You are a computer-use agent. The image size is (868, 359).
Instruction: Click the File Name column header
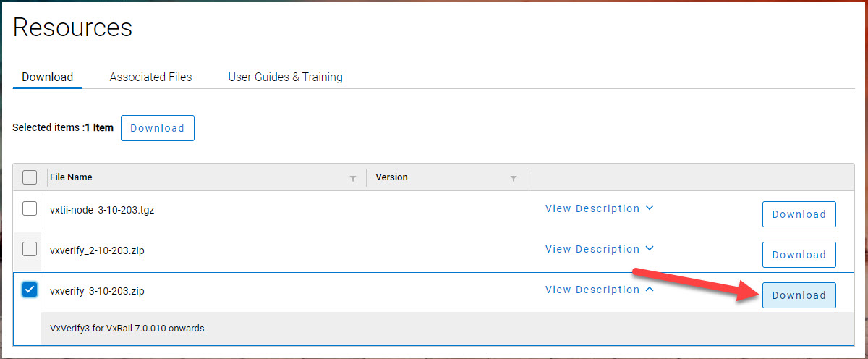click(71, 177)
